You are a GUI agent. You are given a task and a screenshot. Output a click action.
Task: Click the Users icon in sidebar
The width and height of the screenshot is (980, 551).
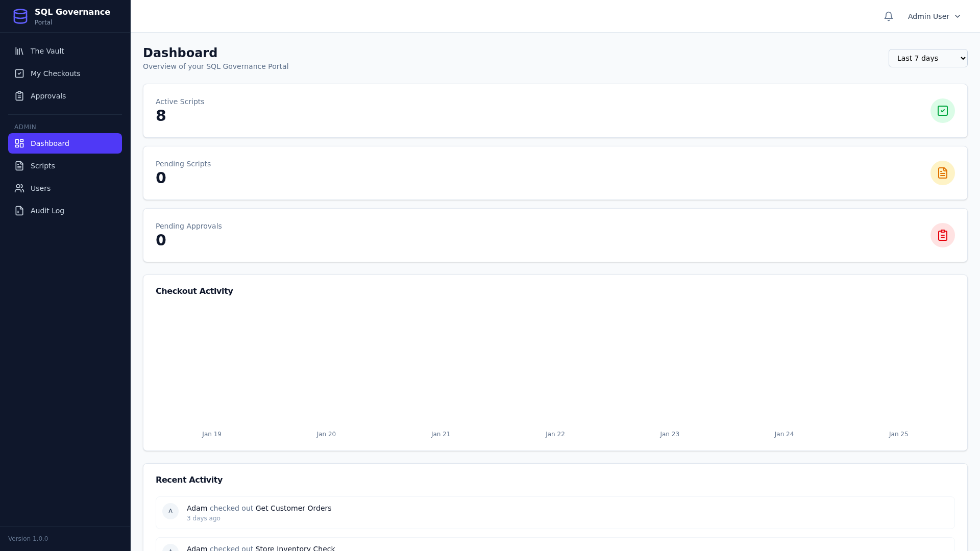click(19, 188)
